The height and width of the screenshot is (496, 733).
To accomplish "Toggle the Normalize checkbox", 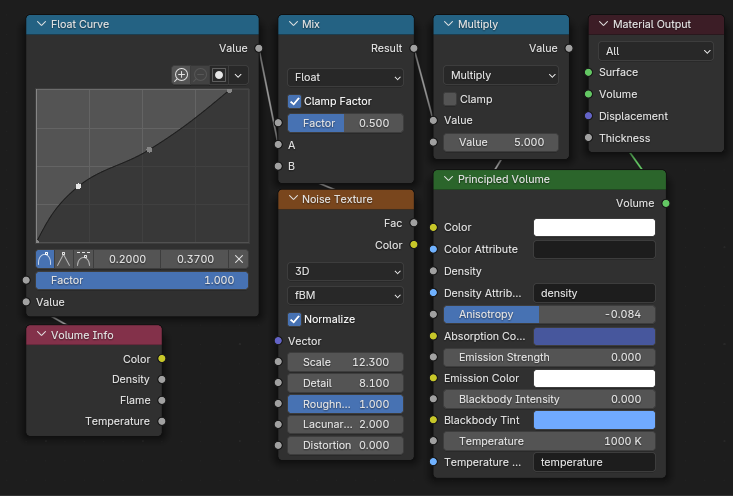I will click(x=295, y=319).
